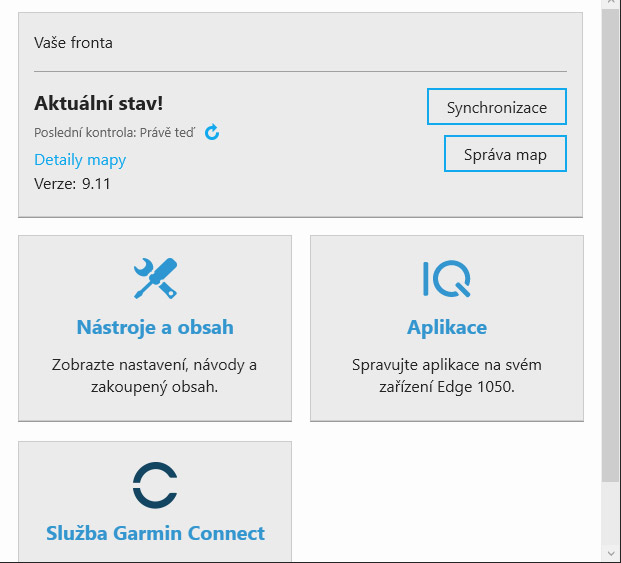The image size is (621, 563).
Task: Click the wrench and screwdriver tools icon
Action: [155, 278]
